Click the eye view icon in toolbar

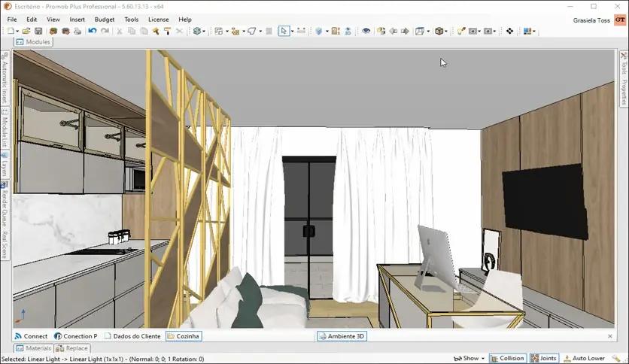(366, 32)
